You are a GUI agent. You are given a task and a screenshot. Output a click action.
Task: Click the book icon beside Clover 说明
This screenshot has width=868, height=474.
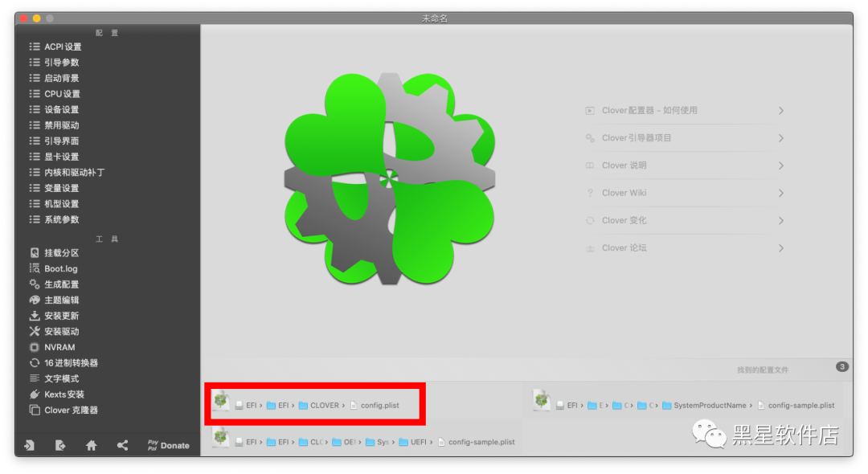coord(590,165)
